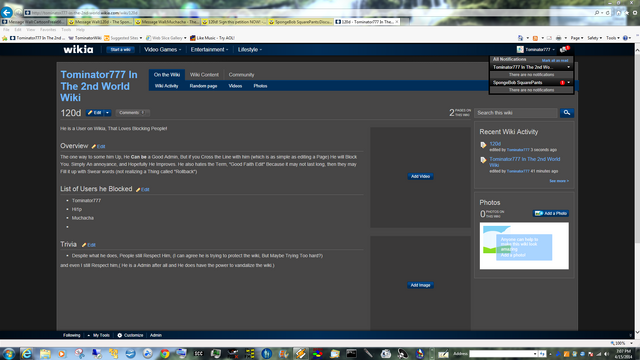Click the Add a Photo button

pyautogui.click(x=551, y=213)
